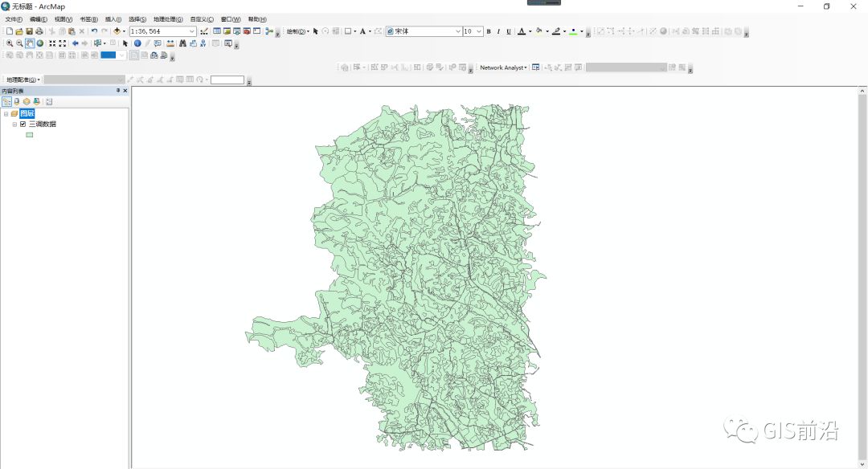868x469 pixels.
Task: Collapse the 图层 data frame
Action: click(x=6, y=113)
